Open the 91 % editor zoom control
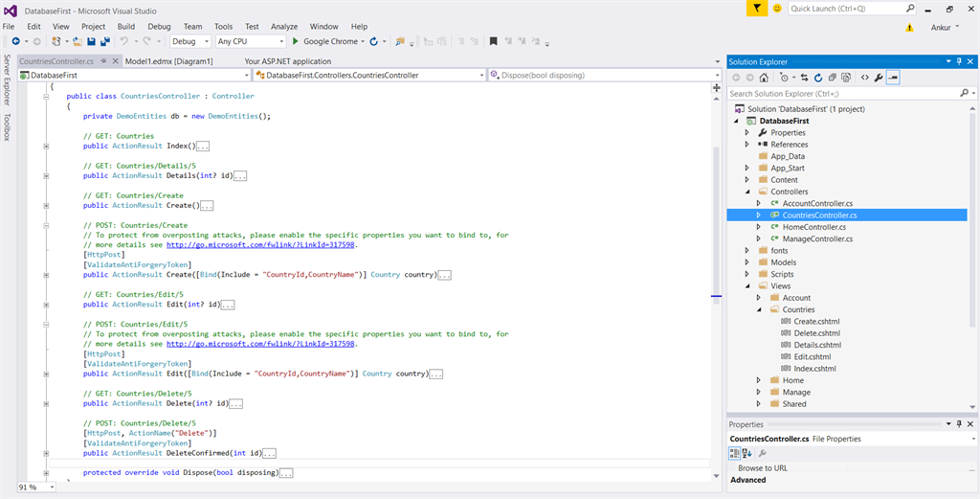This screenshot has width=980, height=499. click(36, 488)
